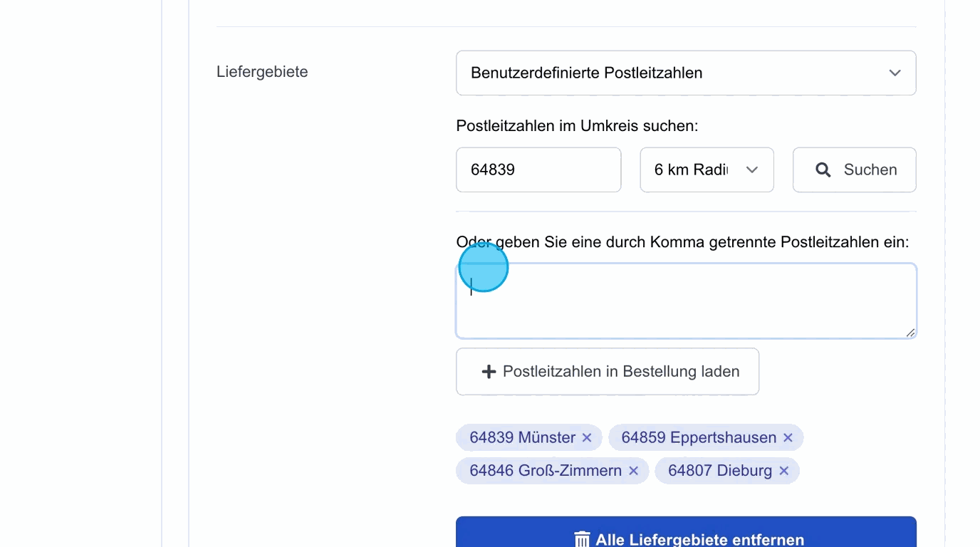
Task: Open the 6 km Radius dropdown
Action: coord(707,170)
